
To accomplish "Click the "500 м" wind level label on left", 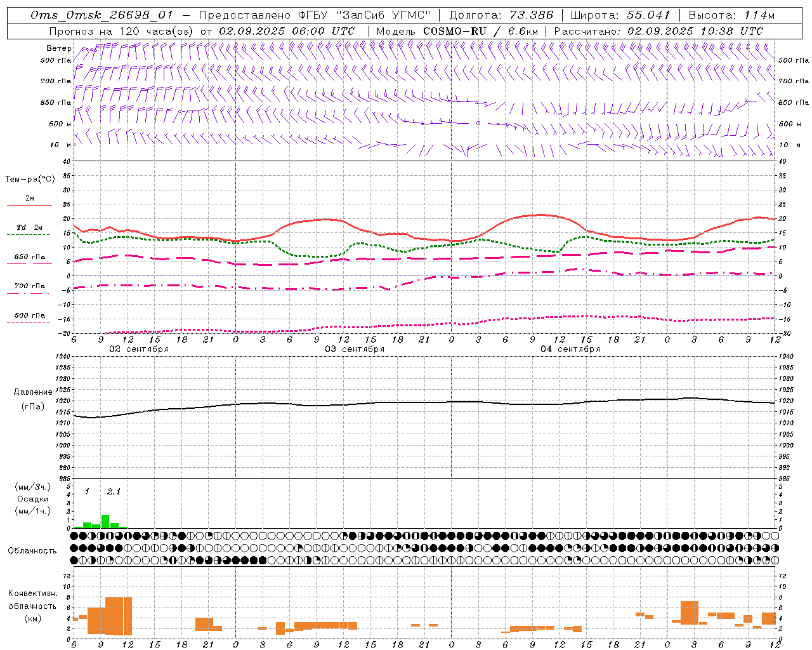I will (60, 124).
